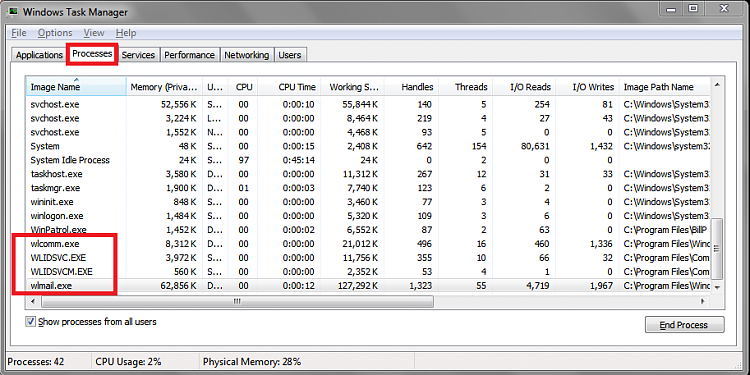Select the System Idle Process row
Viewport: 750px width, 375px height.
point(369,160)
